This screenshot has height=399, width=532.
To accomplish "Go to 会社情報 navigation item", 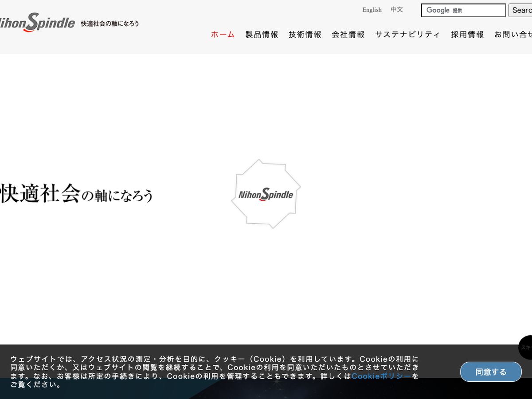I will click(x=348, y=35).
